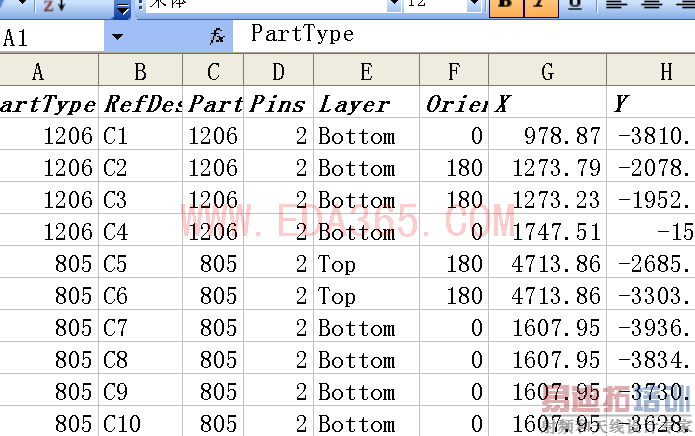Select cell containing C4
This screenshot has width=695, height=436.
141,230
